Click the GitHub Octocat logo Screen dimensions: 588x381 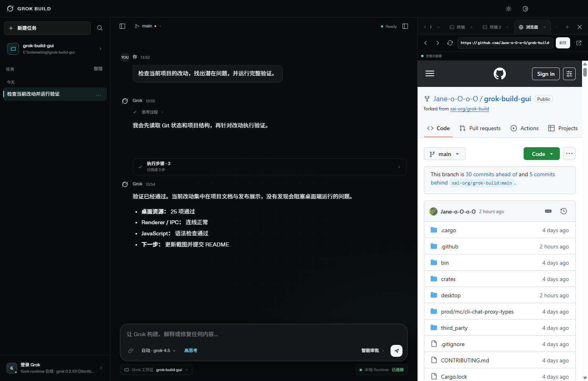(500, 74)
